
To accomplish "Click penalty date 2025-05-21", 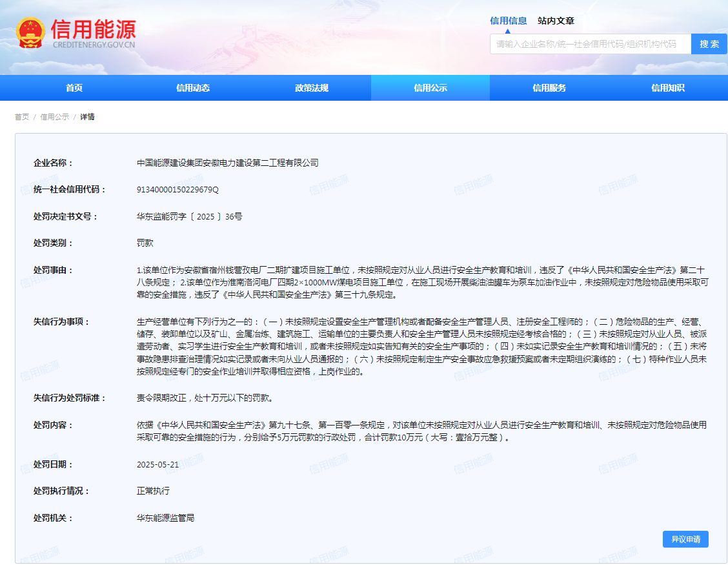I will (x=158, y=465).
